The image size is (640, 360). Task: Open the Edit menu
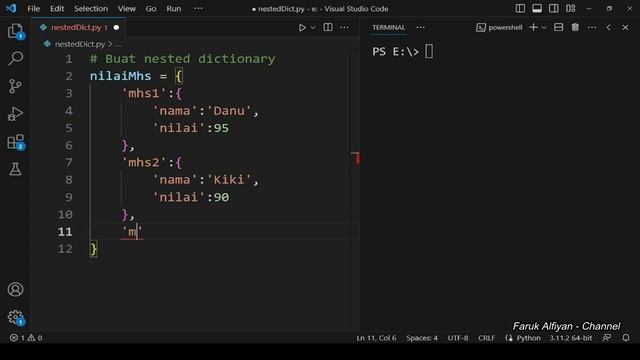(x=57, y=9)
